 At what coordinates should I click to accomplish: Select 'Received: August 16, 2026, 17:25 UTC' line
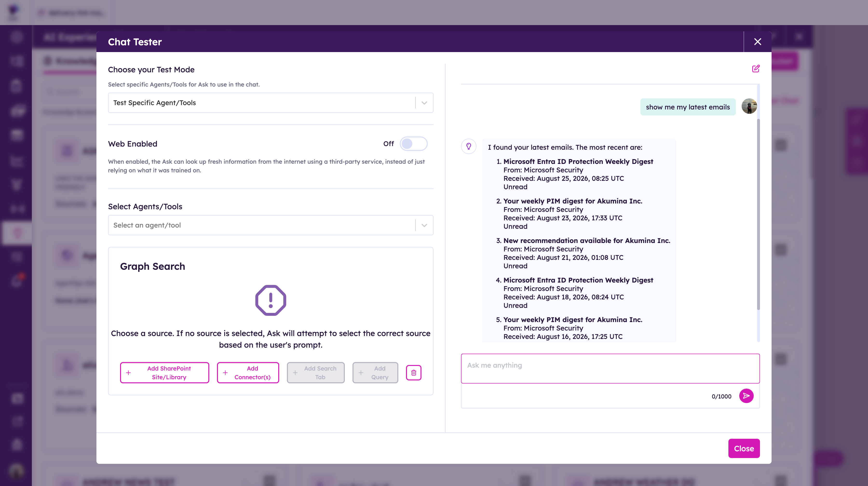pyautogui.click(x=563, y=337)
